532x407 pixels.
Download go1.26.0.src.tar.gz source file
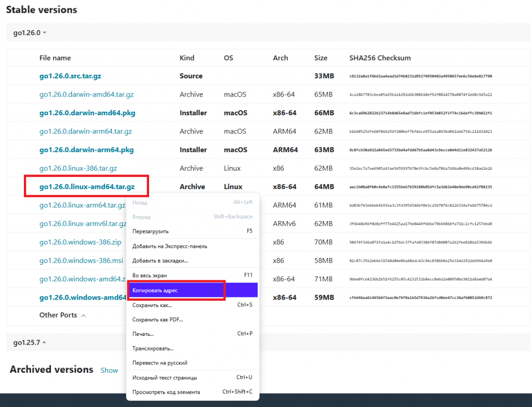click(70, 76)
